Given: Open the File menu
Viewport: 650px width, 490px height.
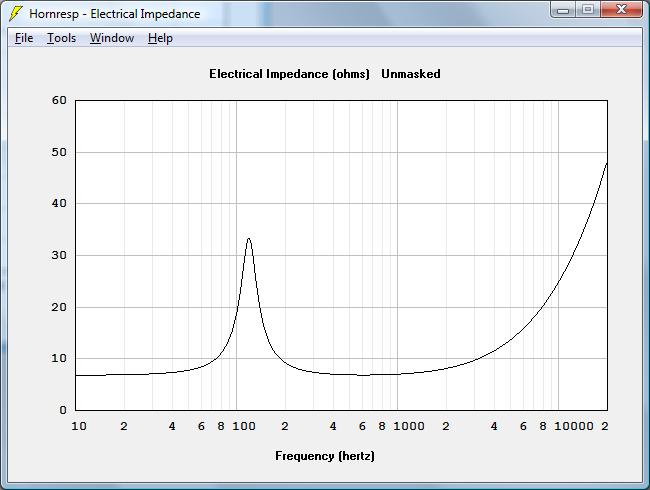Looking at the screenshot, I should point(24,38).
